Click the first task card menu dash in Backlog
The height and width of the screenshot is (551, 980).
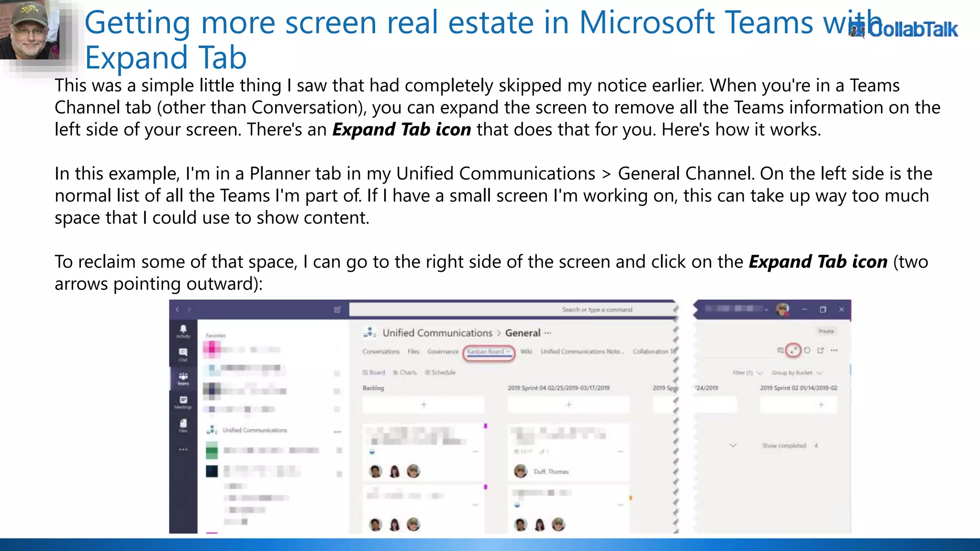coord(475,452)
